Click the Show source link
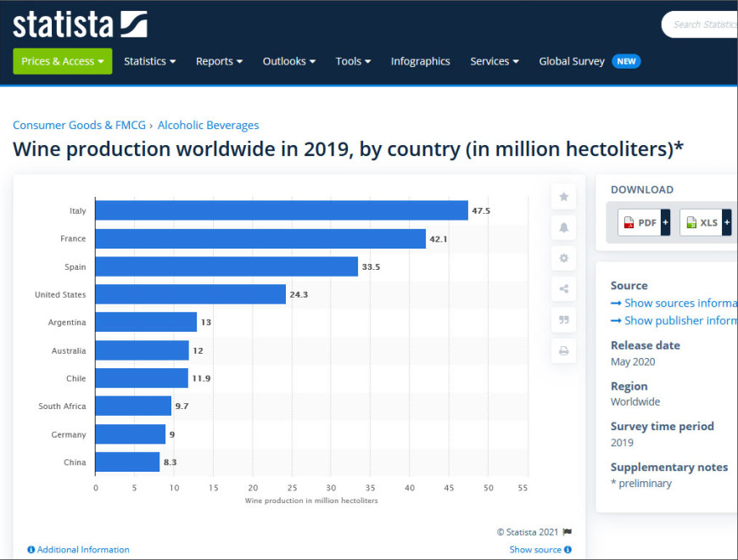738x560 pixels. point(535,550)
